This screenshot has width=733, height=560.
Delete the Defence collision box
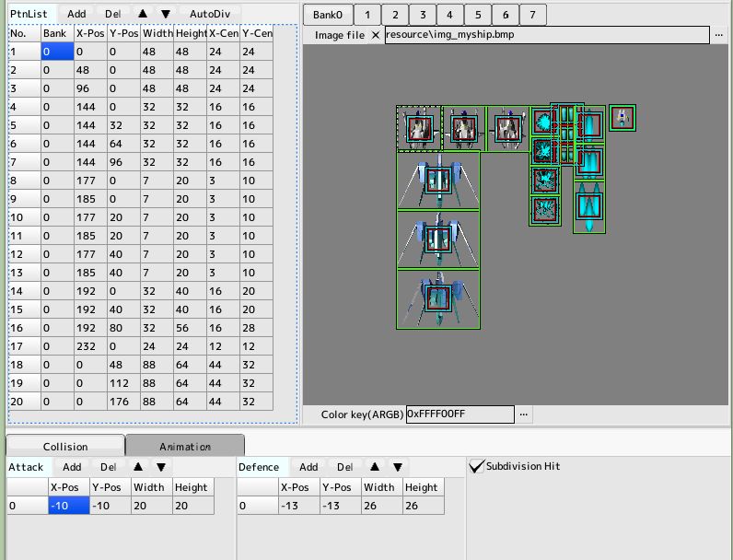click(345, 467)
